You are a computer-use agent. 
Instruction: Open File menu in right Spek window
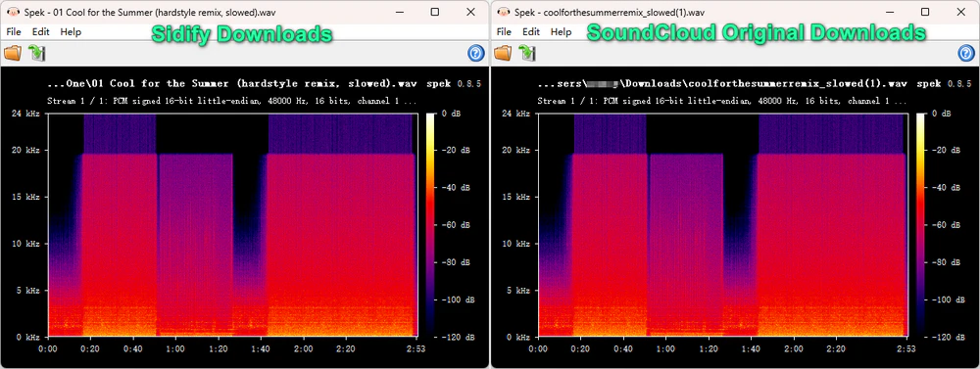(x=505, y=32)
